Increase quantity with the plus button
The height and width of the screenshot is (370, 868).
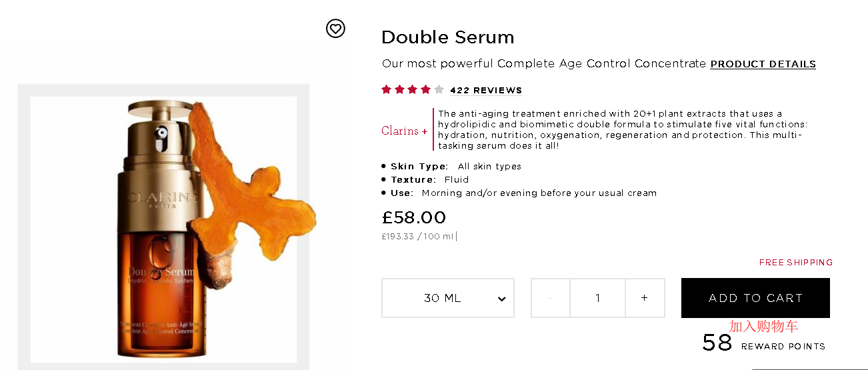tap(644, 298)
